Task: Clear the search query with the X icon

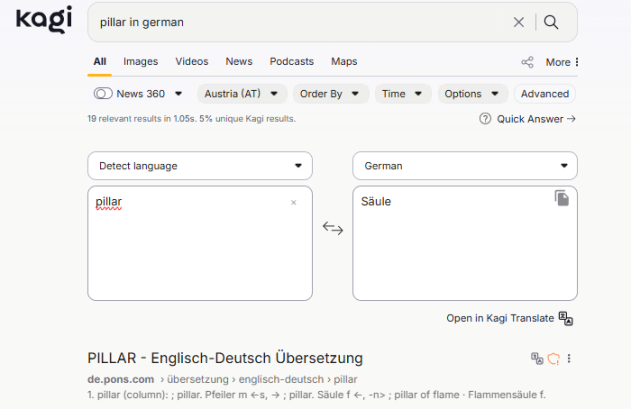Action: click(518, 22)
